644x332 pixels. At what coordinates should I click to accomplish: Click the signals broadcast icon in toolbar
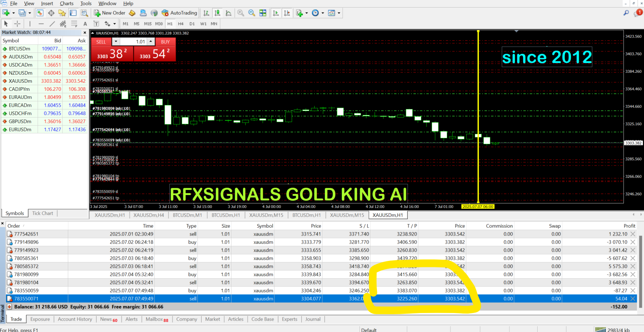[154, 13]
